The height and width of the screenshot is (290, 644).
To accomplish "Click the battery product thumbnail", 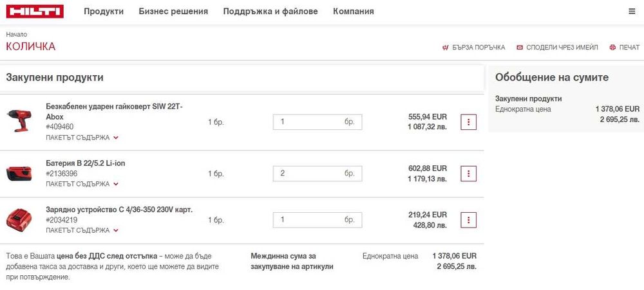I will (19, 174).
